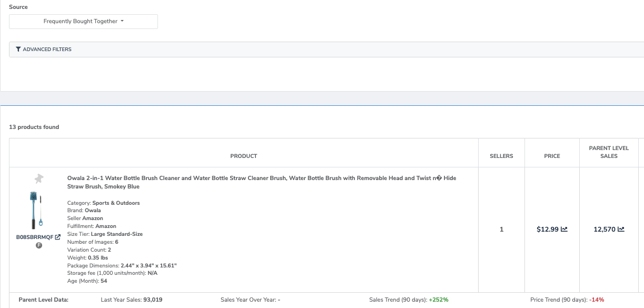644x308 pixels.
Task: Expand the Advanced Filters panel
Action: pyautogui.click(x=326, y=49)
